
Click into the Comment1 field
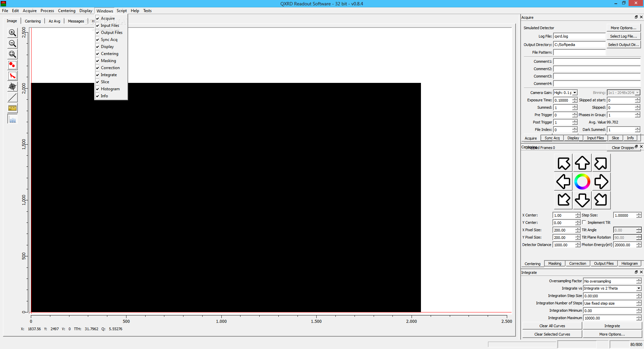coord(597,61)
